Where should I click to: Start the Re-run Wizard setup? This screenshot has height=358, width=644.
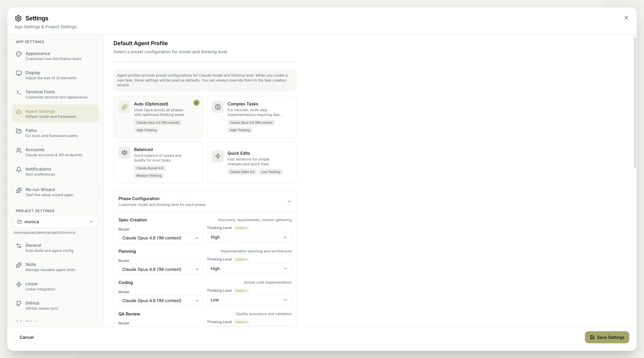click(56, 192)
